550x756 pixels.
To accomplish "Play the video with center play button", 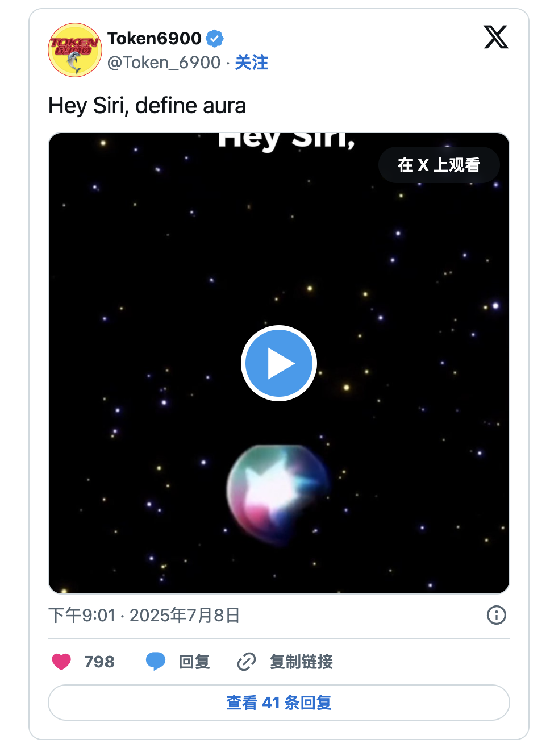I will (x=279, y=363).
